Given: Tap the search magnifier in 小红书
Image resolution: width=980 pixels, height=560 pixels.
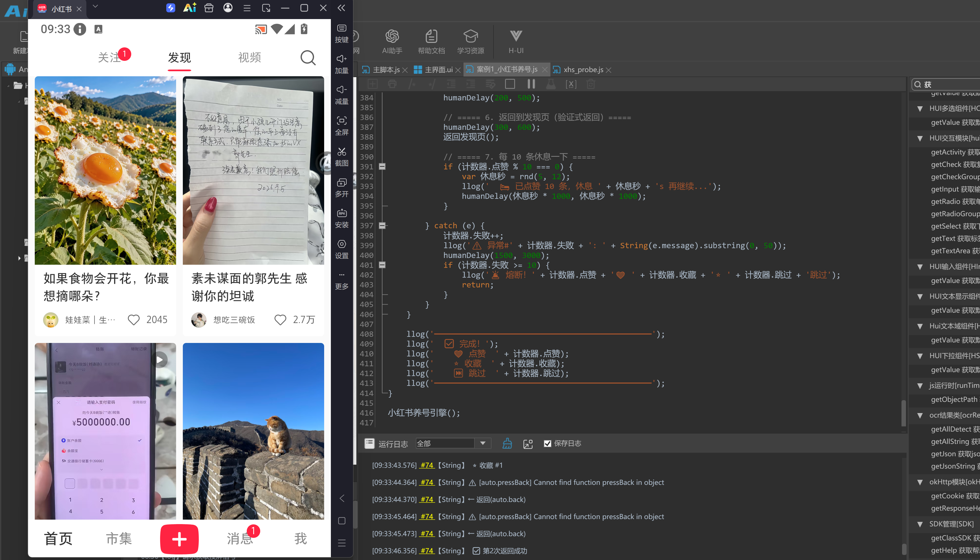Looking at the screenshot, I should click(x=308, y=58).
